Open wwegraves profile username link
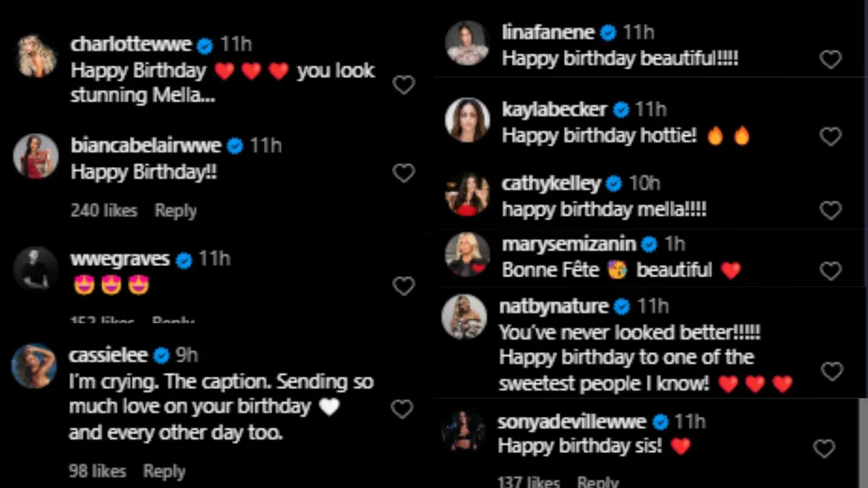The image size is (868, 488). pos(120,259)
